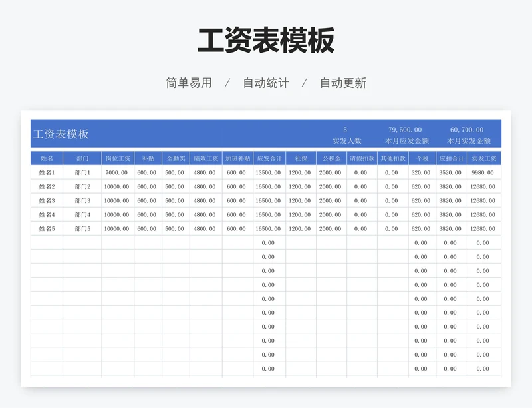Select the 姓名5 cell
The image size is (532, 408).
(x=47, y=229)
